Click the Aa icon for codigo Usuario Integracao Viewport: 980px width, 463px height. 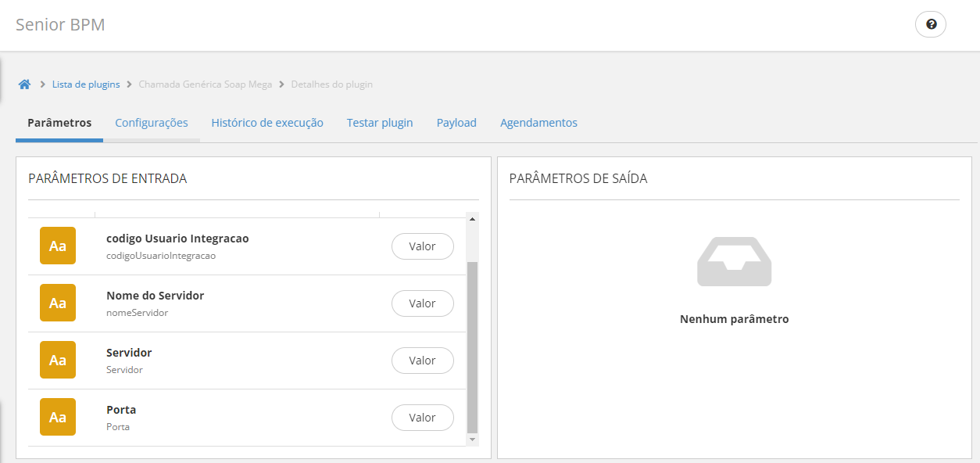click(x=58, y=246)
